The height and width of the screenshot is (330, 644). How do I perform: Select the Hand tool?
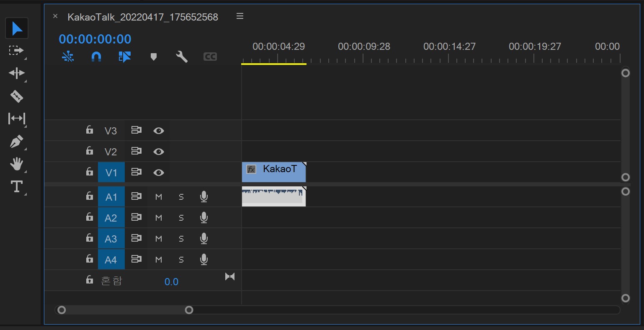(16, 164)
